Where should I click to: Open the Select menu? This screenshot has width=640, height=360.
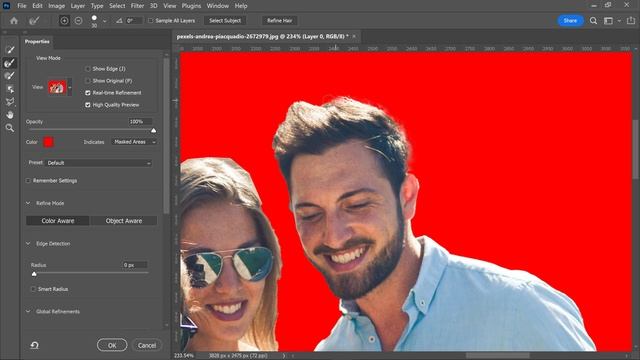[117, 6]
